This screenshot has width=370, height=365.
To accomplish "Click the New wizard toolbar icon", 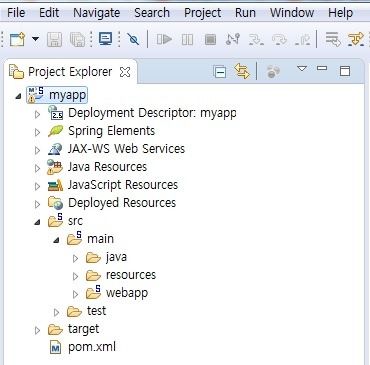I will [17, 39].
